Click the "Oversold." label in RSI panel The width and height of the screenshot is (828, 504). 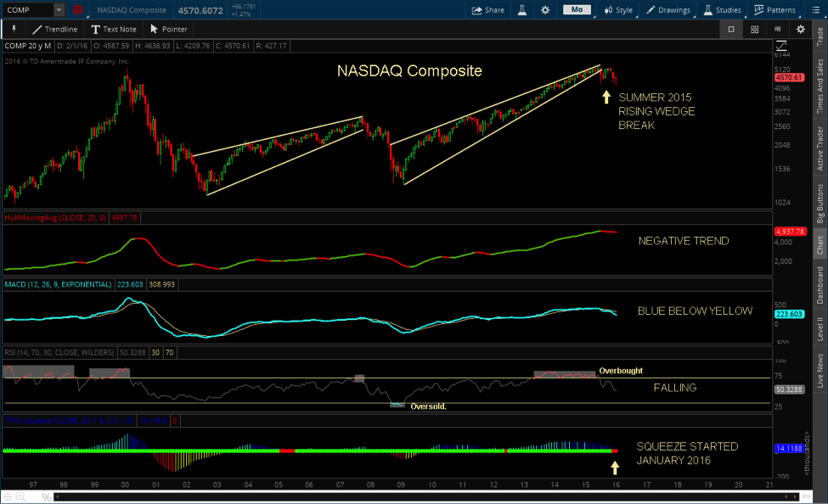[428, 406]
